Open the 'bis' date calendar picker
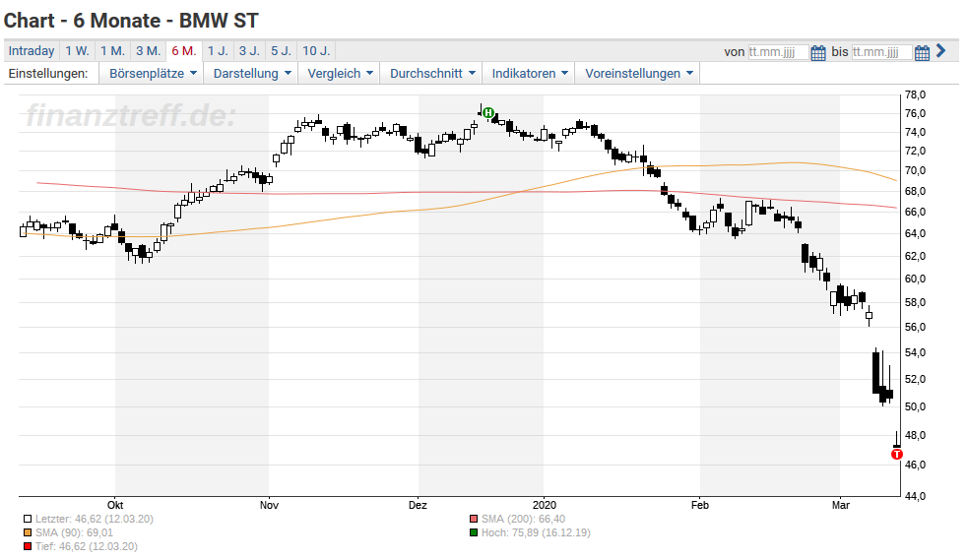 tap(922, 52)
